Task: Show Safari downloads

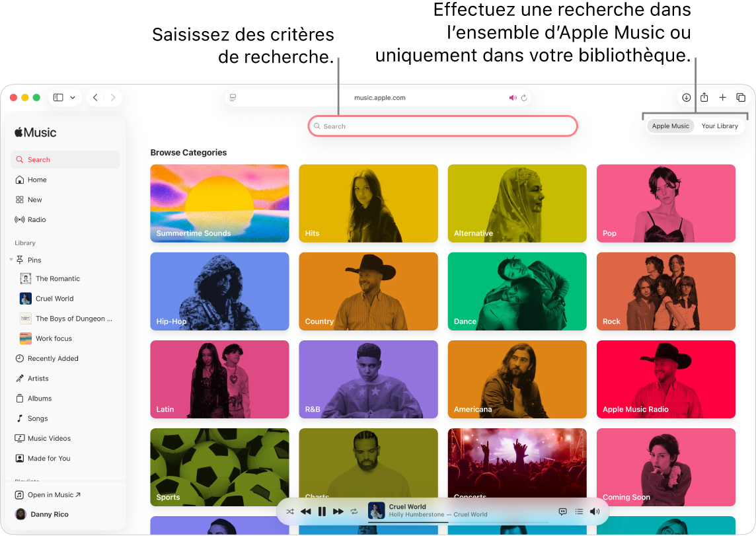Action: coord(687,97)
